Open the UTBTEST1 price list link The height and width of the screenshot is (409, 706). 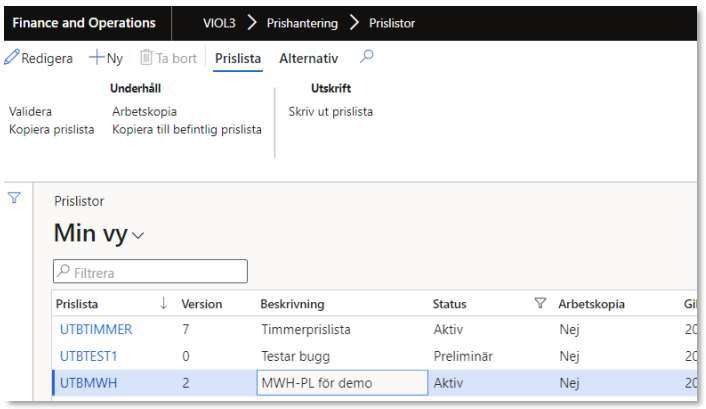(x=89, y=356)
